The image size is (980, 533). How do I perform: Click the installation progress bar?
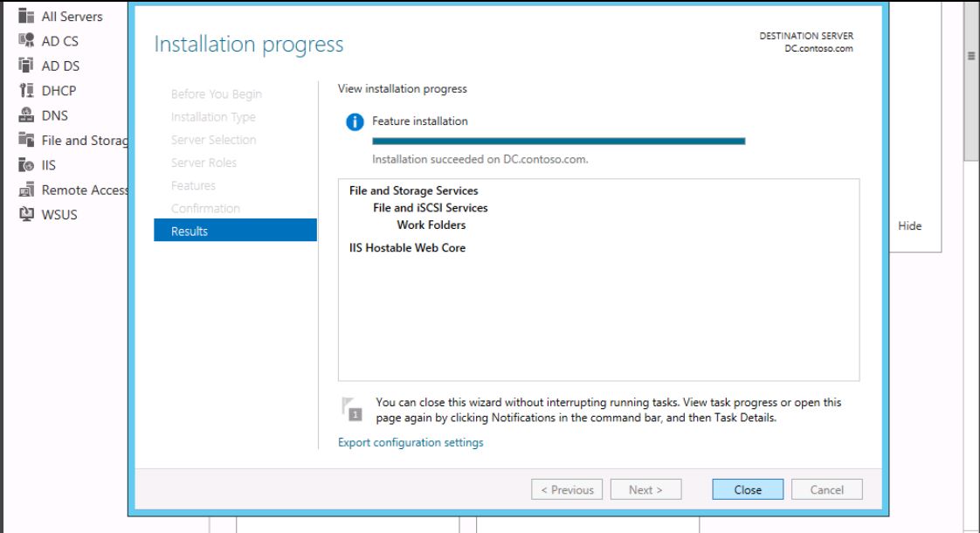click(x=558, y=141)
